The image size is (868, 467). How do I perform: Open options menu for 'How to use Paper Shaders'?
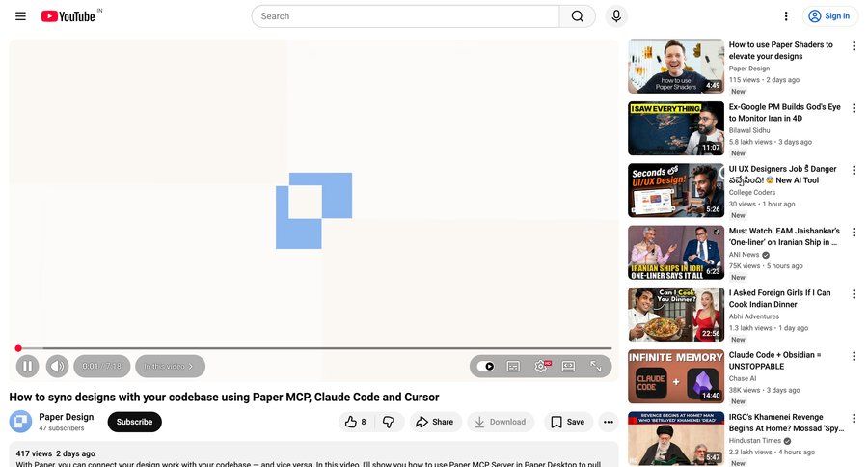coord(854,46)
